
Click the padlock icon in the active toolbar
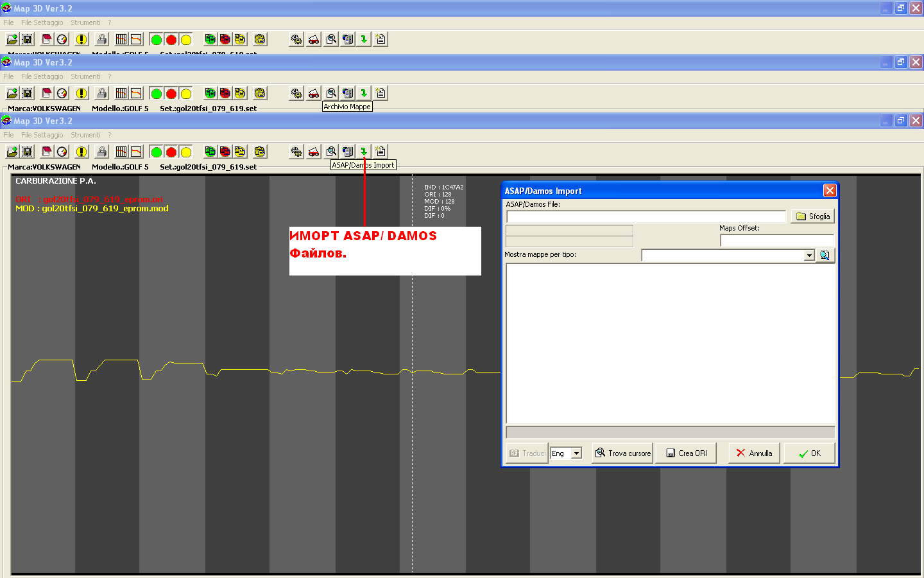102,152
